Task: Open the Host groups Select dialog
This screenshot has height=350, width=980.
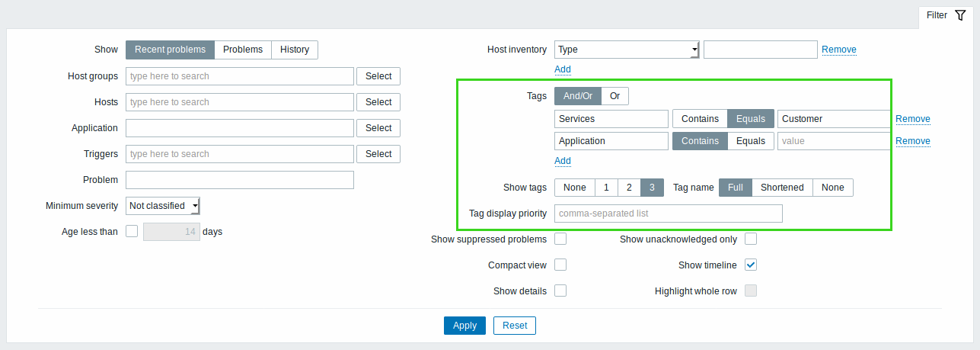Action: [x=378, y=76]
